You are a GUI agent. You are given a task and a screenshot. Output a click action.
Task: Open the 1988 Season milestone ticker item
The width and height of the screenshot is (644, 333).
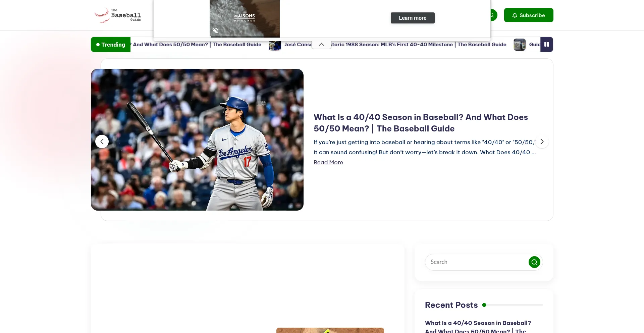(419, 44)
